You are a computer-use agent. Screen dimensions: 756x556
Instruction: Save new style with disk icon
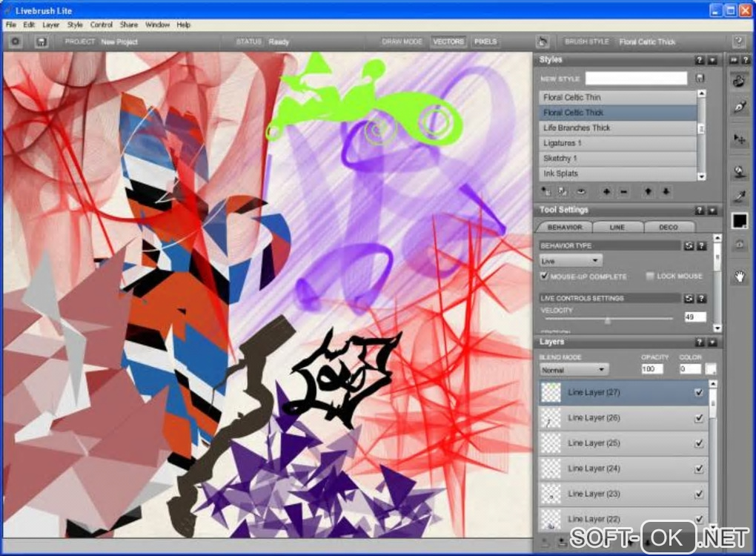pyautogui.click(x=700, y=78)
